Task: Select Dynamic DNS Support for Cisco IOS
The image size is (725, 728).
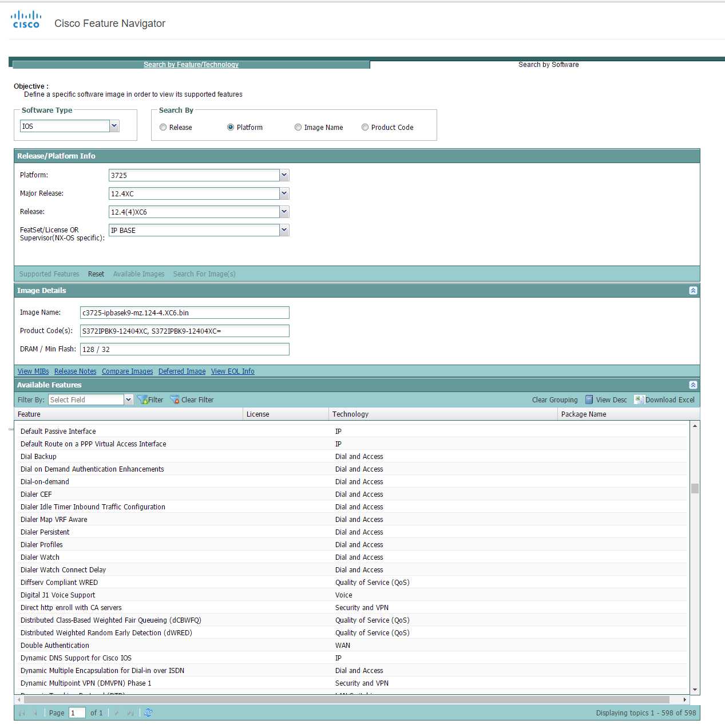Action: pyautogui.click(x=351, y=658)
